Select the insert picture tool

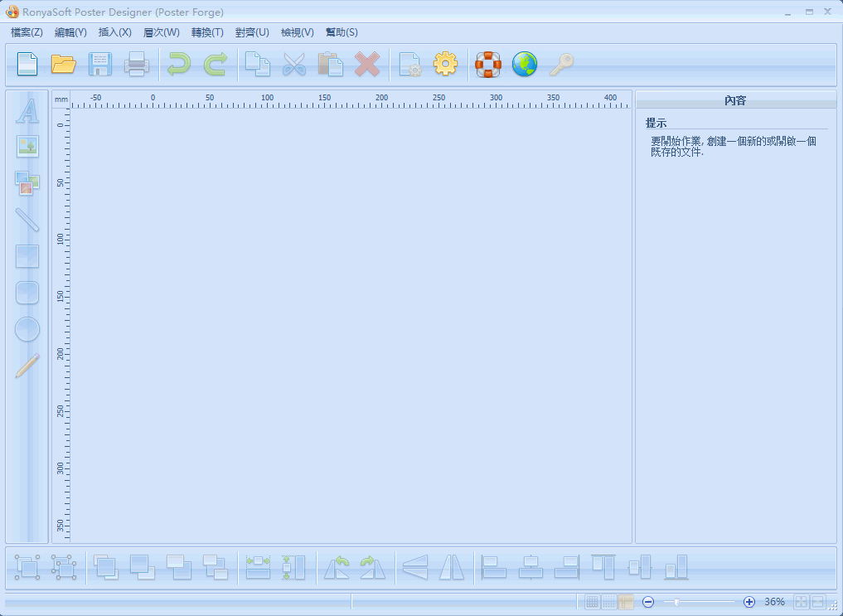click(27, 147)
